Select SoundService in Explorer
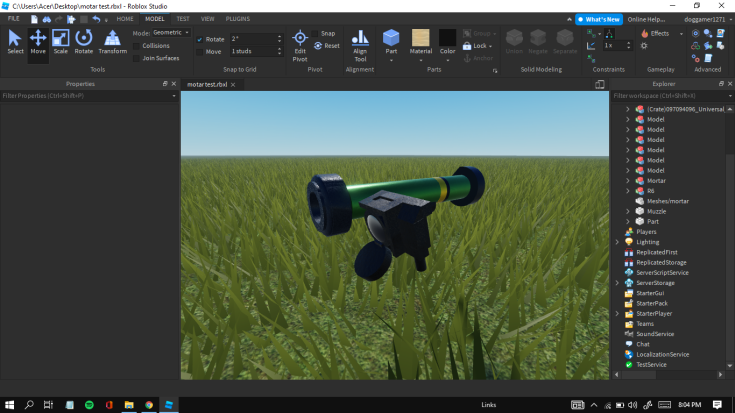The height and width of the screenshot is (413, 735). click(x=655, y=334)
